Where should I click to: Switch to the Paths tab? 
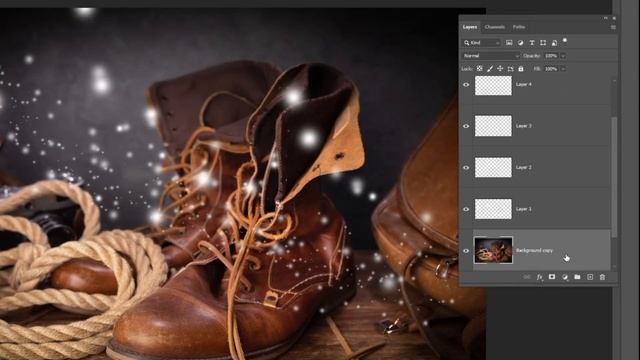tap(519, 27)
